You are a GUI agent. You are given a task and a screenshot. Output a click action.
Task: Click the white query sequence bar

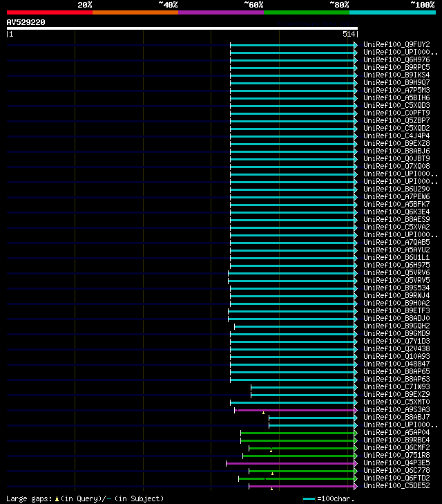pos(182,28)
